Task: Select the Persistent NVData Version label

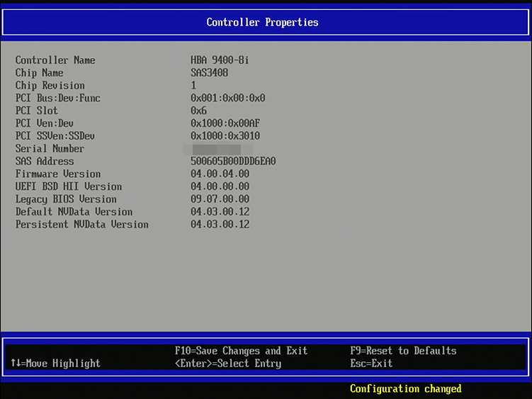Action: point(81,225)
